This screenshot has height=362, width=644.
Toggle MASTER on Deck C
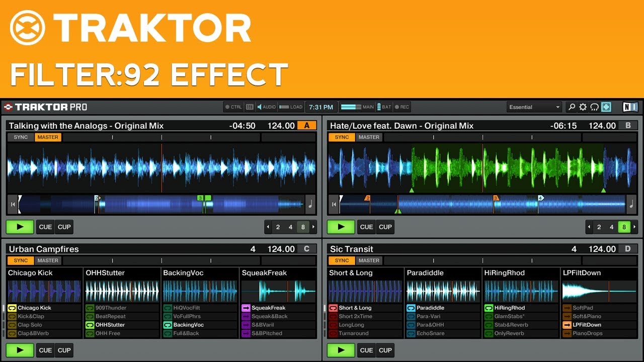pyautogui.click(x=48, y=260)
